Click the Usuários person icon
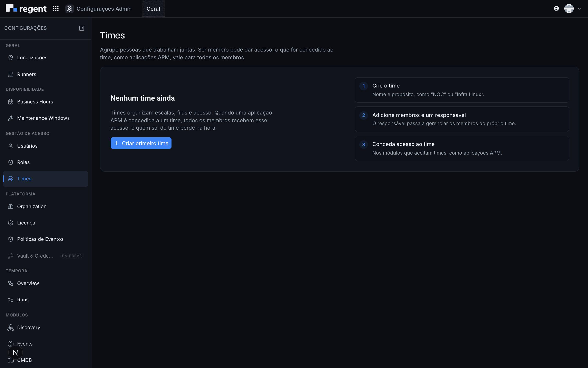Image resolution: width=588 pixels, height=368 pixels. (10, 146)
